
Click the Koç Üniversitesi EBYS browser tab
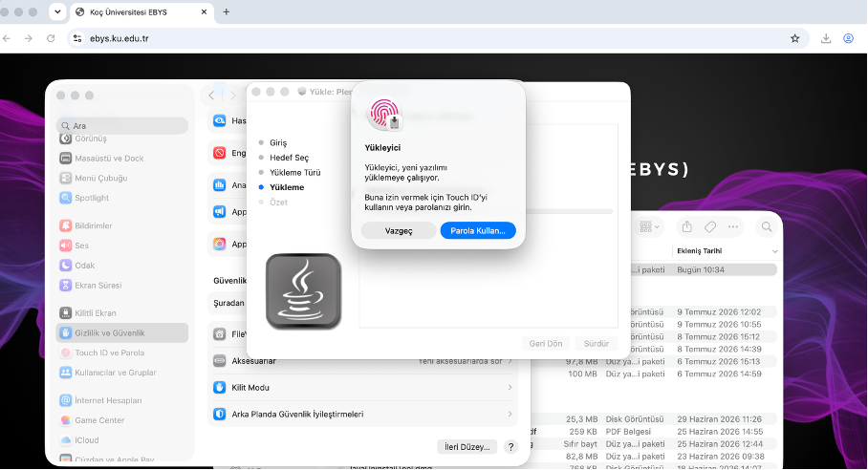coord(141,12)
